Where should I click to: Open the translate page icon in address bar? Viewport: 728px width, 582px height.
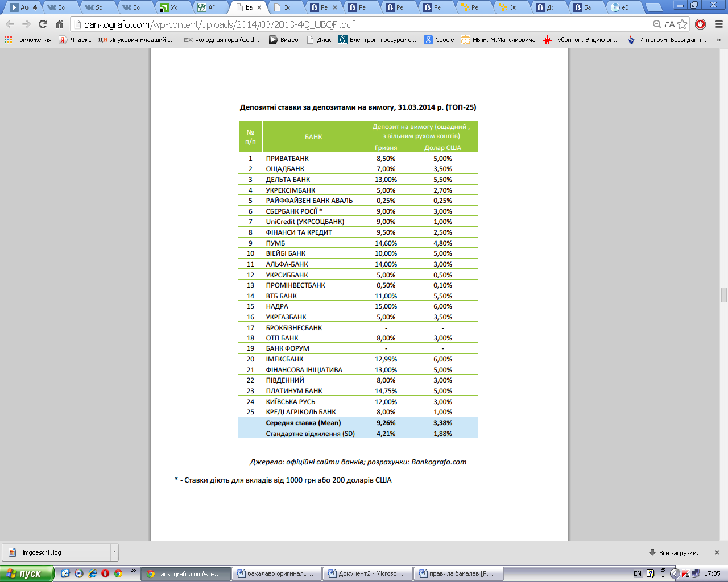click(669, 24)
